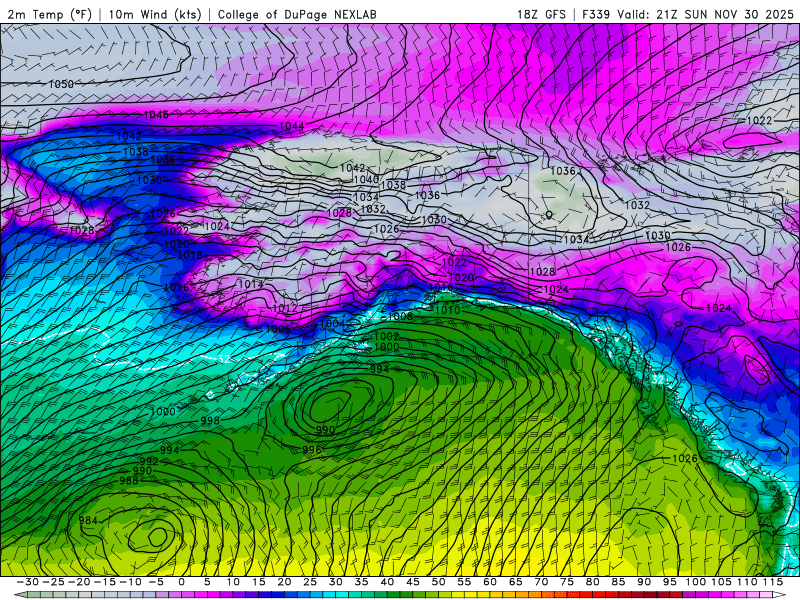Viewport: 800px width, 600px height.
Task: Click the 1004 isobar label
Action: [333, 323]
